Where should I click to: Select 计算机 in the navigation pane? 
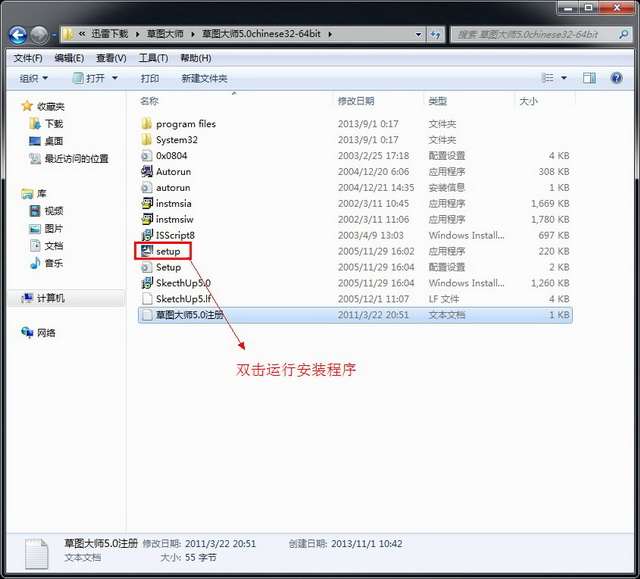point(50,298)
